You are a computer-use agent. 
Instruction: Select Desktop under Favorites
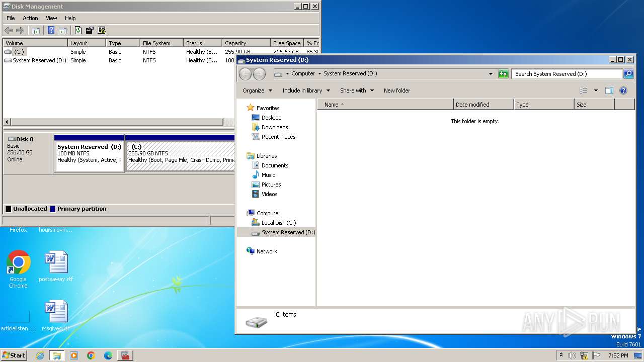271,118
